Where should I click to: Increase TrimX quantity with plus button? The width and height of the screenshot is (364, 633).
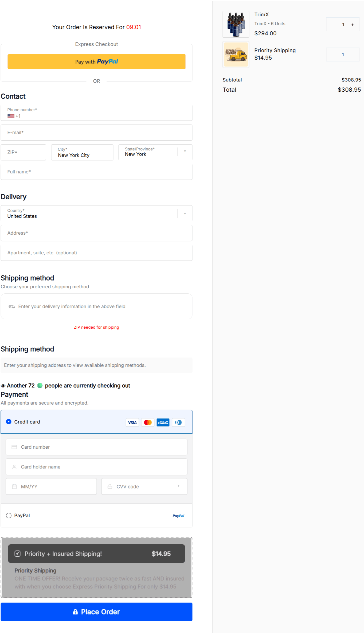coord(353,25)
